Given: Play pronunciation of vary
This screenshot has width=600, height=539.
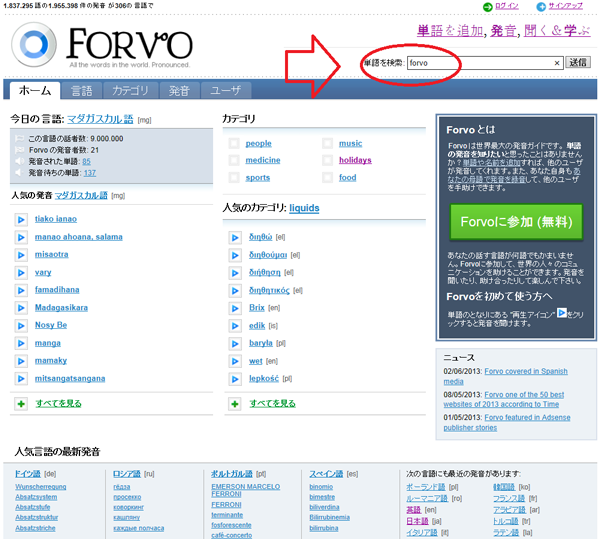Looking at the screenshot, I should 21,273.
